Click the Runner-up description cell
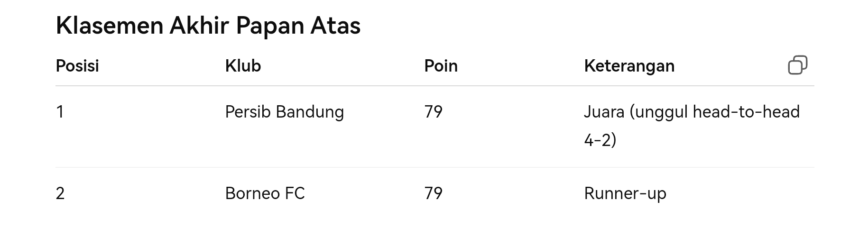The height and width of the screenshot is (228, 868). coord(625,194)
